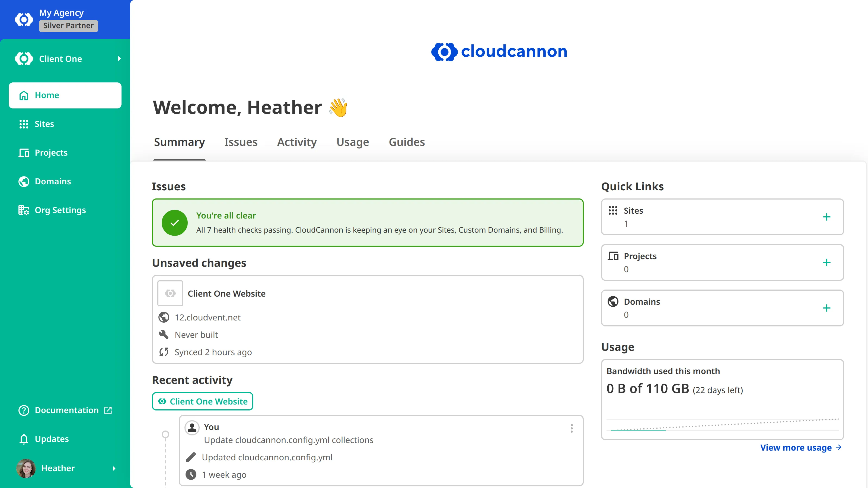Open the View more usage link

point(801,448)
